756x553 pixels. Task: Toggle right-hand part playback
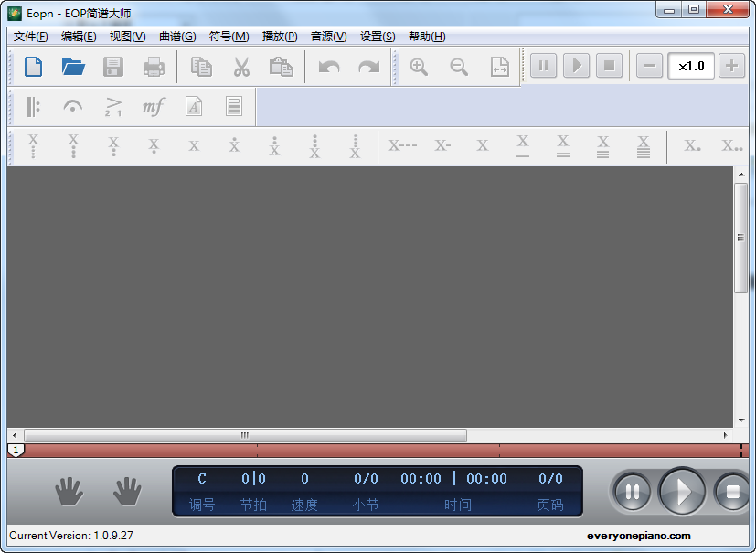coord(126,491)
